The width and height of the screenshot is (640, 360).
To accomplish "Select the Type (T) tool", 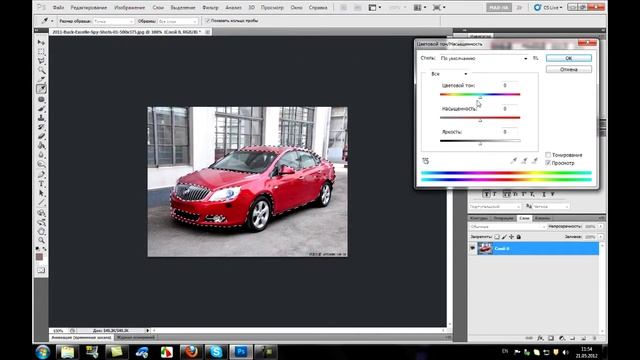I will pos(41,184).
